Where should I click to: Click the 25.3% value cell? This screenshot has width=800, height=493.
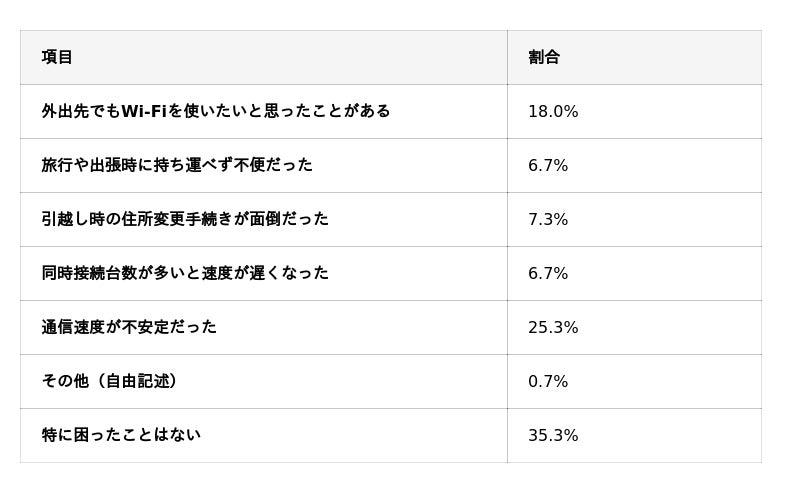tap(553, 327)
